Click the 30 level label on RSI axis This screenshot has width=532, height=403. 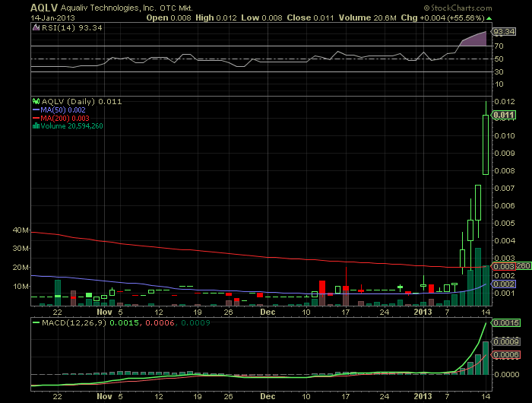pyautogui.click(x=499, y=71)
